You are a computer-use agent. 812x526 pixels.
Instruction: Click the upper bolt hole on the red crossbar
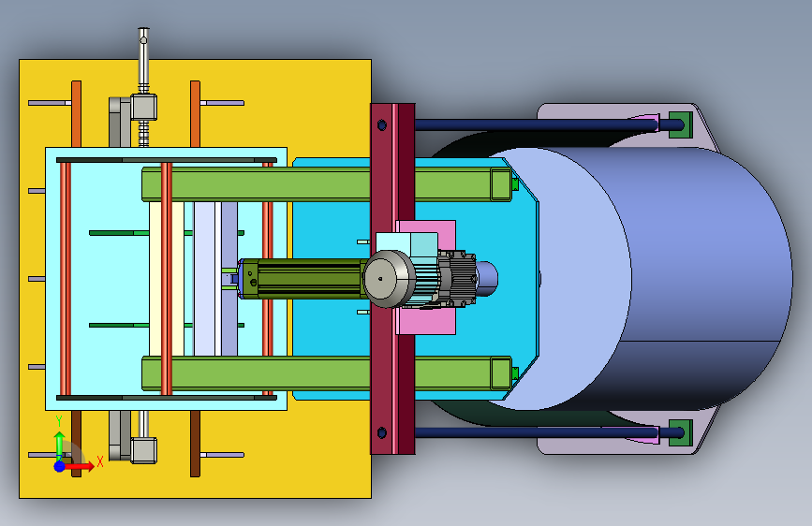pos(382,124)
